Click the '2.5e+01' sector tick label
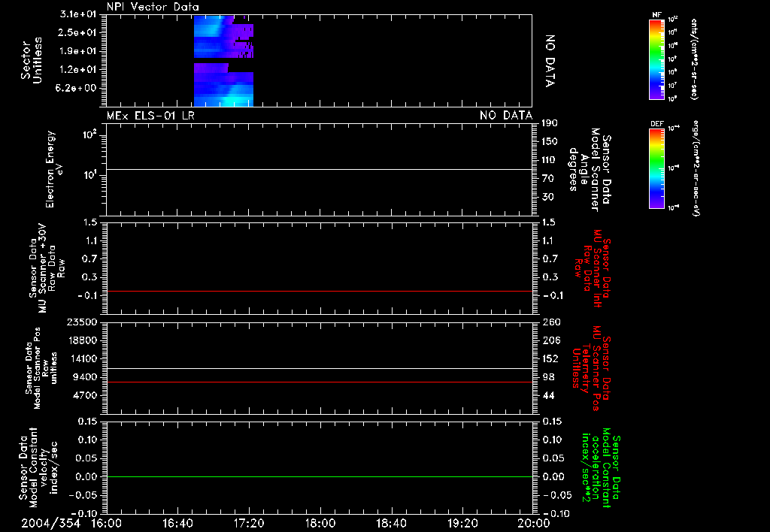 pos(78,32)
